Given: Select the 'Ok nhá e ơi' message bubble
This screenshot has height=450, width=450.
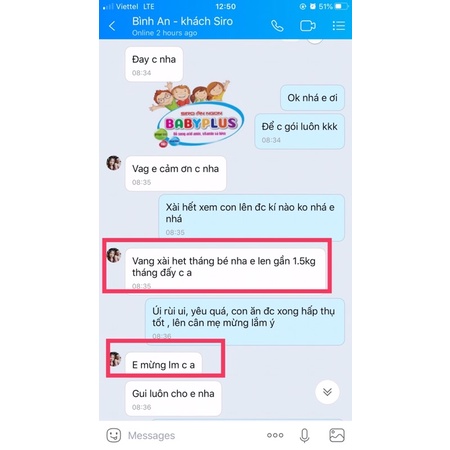Looking at the screenshot, I should click(312, 98).
